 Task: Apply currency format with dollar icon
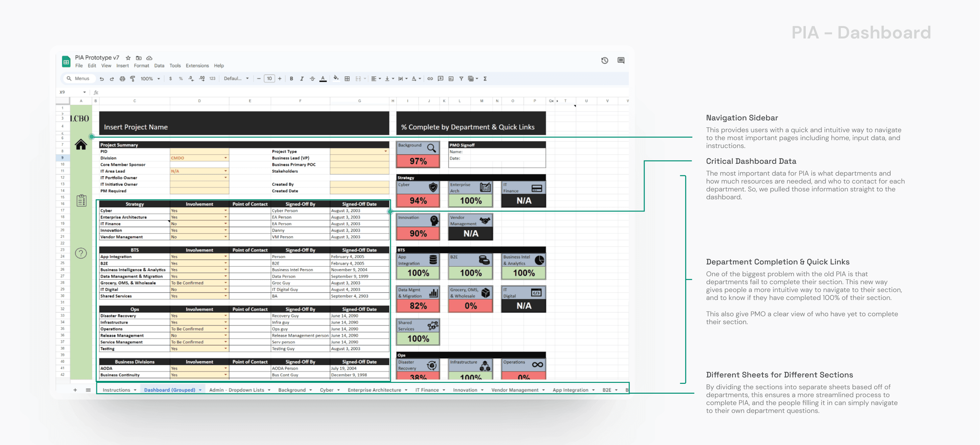(x=170, y=79)
